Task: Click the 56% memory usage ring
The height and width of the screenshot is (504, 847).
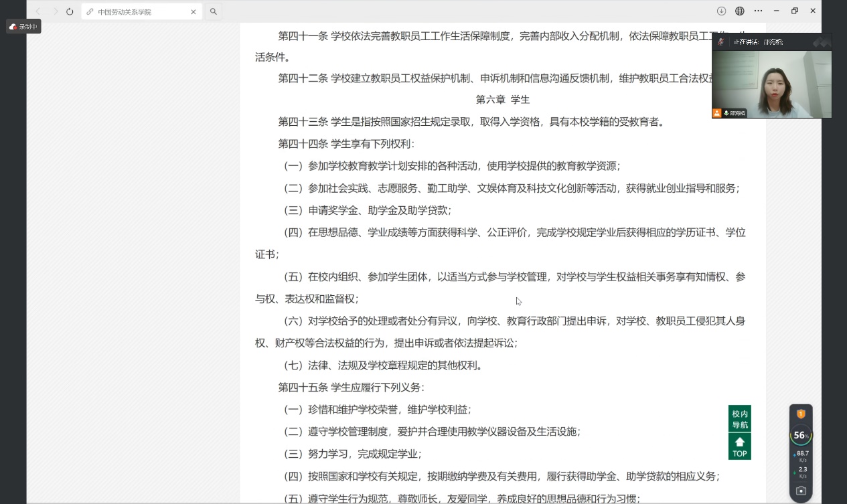Action: click(801, 435)
